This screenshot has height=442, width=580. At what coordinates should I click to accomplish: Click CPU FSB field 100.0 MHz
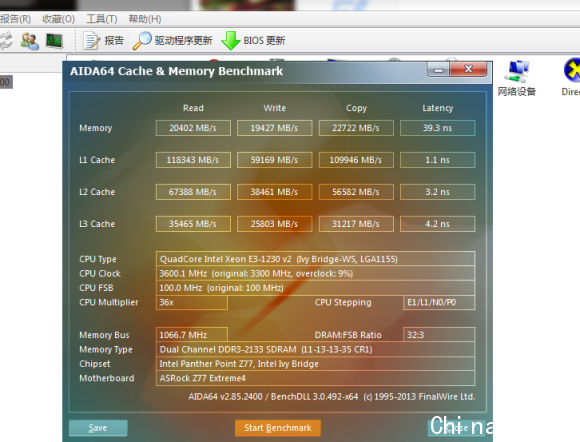tap(316, 288)
